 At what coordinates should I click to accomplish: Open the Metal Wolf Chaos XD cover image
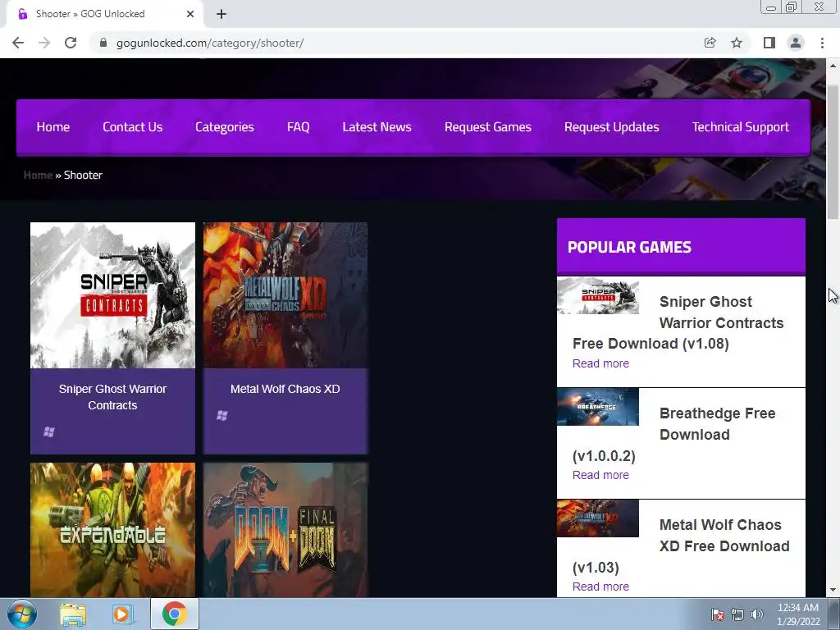[285, 295]
